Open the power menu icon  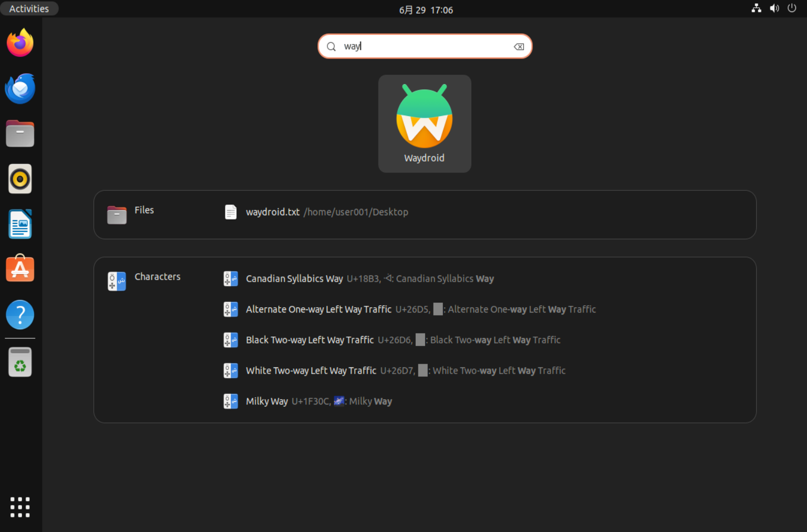pos(792,8)
